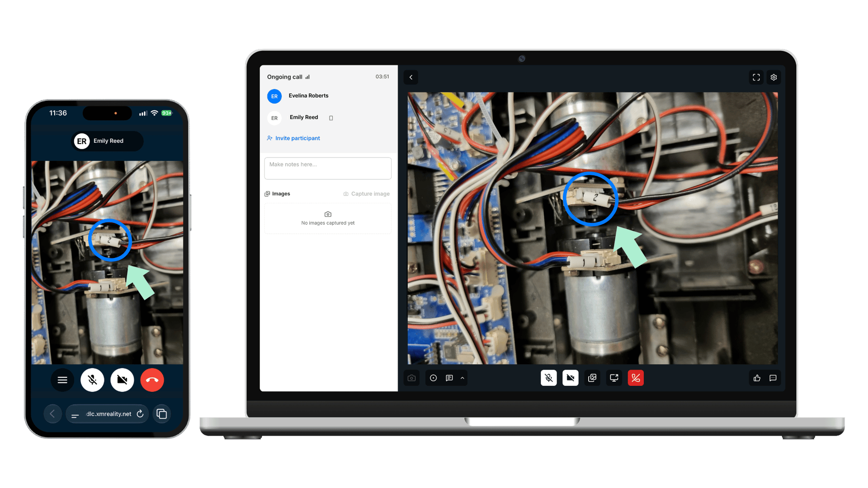Screen dimensions: 868x488
Task: Click the No images captured yet placeholder
Action: click(x=328, y=218)
